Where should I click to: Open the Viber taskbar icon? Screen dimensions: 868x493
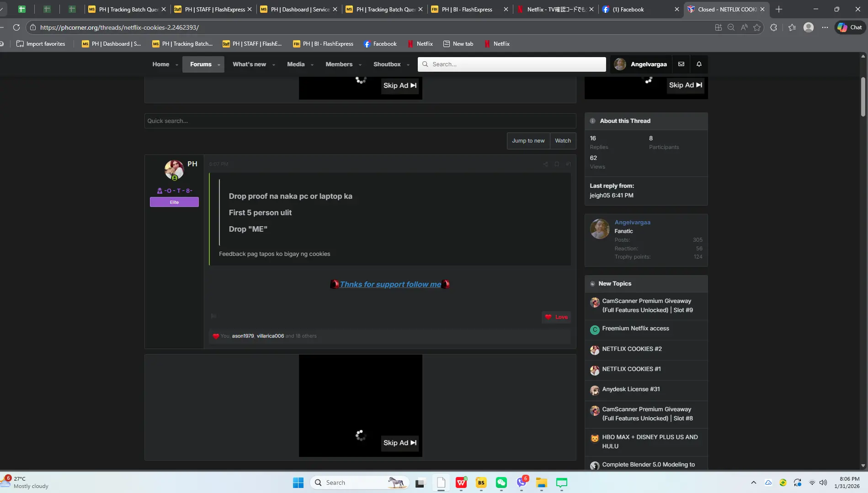522,482
